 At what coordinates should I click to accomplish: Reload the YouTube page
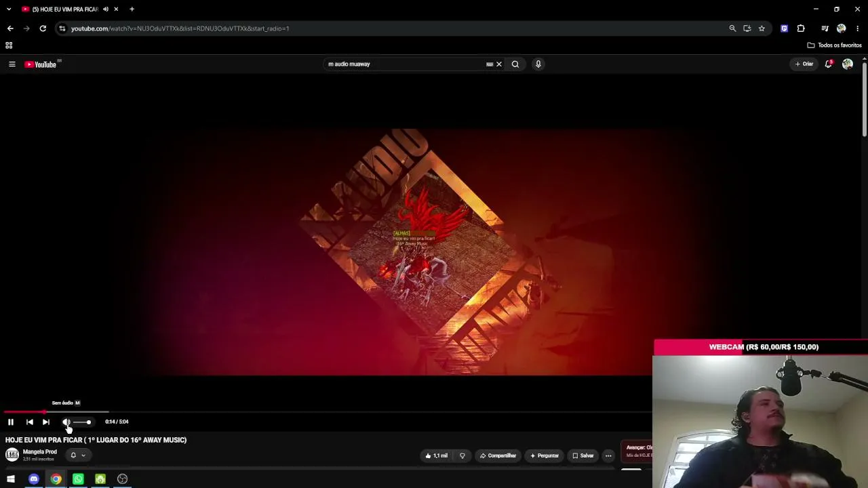coord(43,28)
